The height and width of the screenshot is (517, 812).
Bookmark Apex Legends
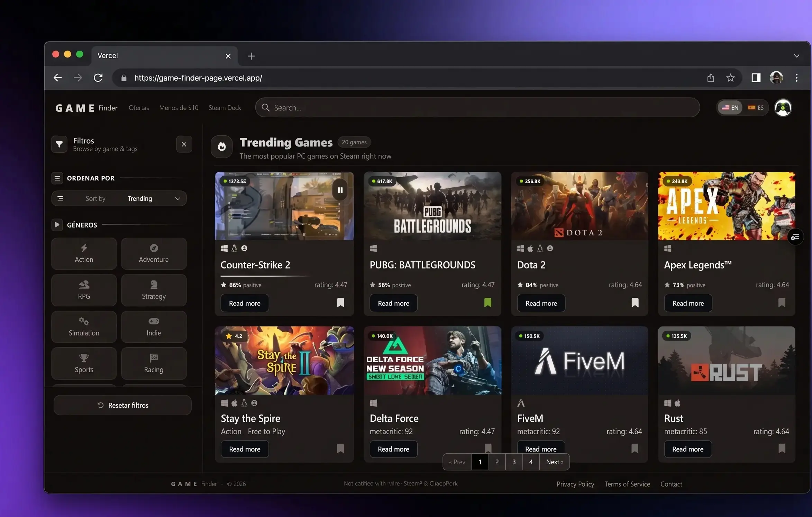click(782, 303)
